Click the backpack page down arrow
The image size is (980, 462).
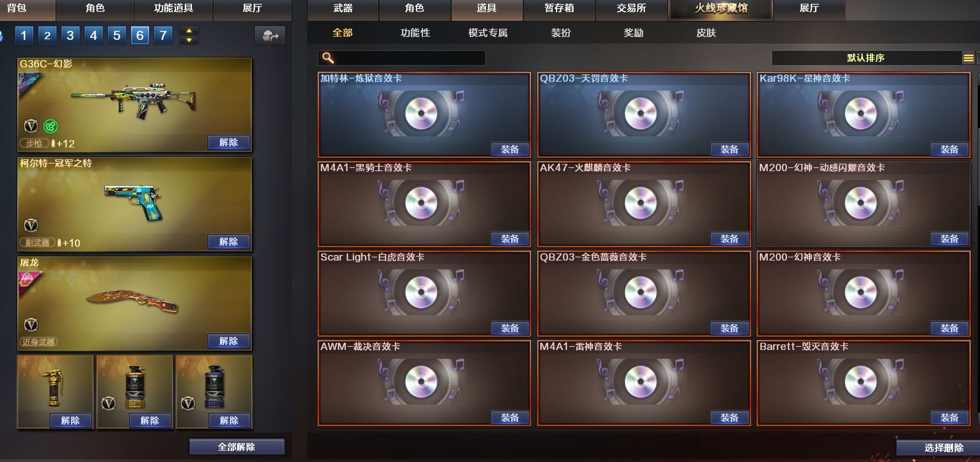click(189, 40)
